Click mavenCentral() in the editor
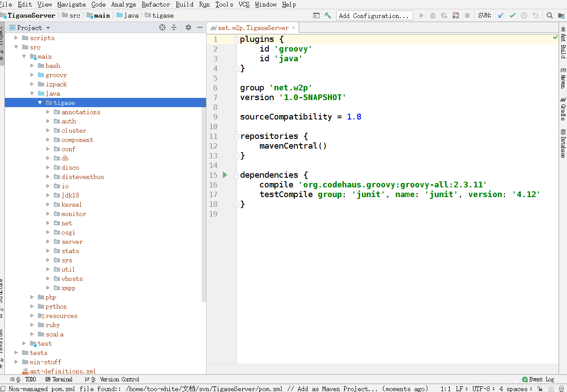The width and height of the screenshot is (567, 392). (293, 146)
